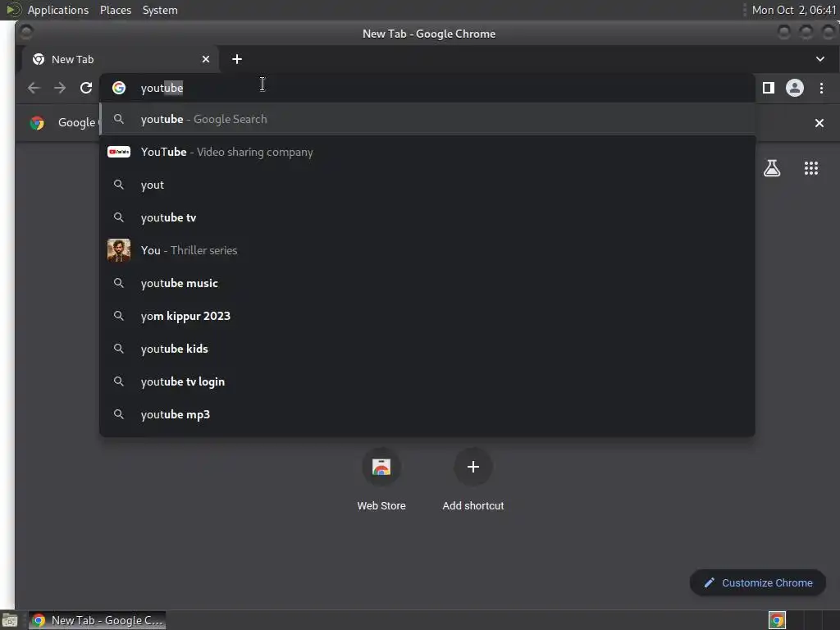
Task: Pick the 'You - Thriller series' suggestion
Action: pyautogui.click(x=427, y=250)
